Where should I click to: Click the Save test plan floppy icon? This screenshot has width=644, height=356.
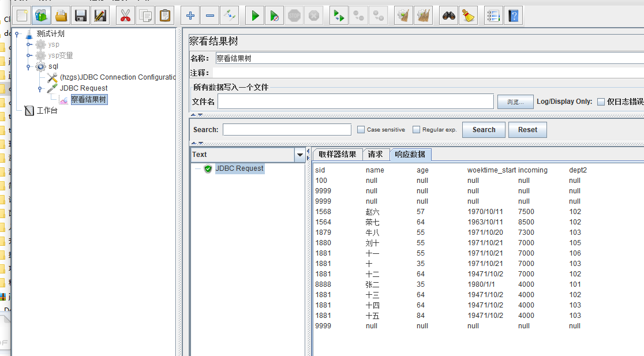click(x=81, y=16)
